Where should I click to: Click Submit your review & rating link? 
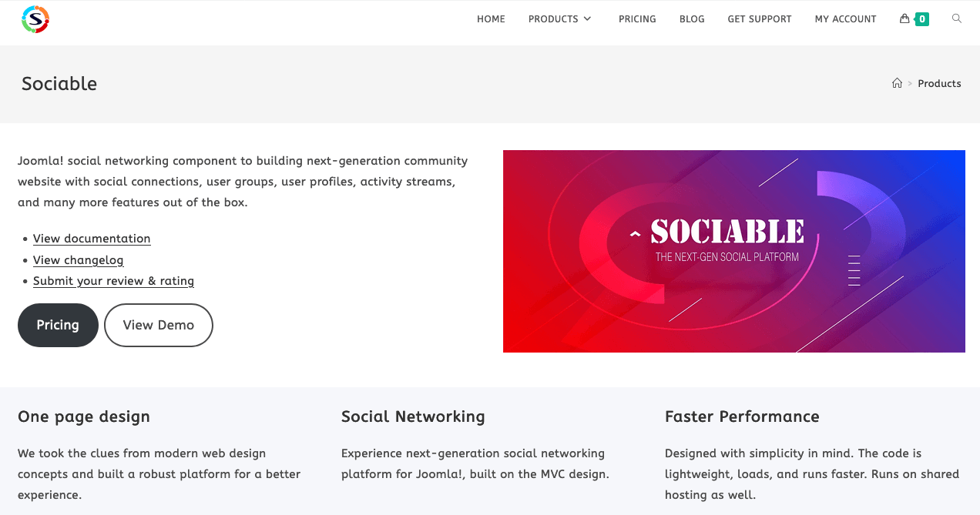113,281
